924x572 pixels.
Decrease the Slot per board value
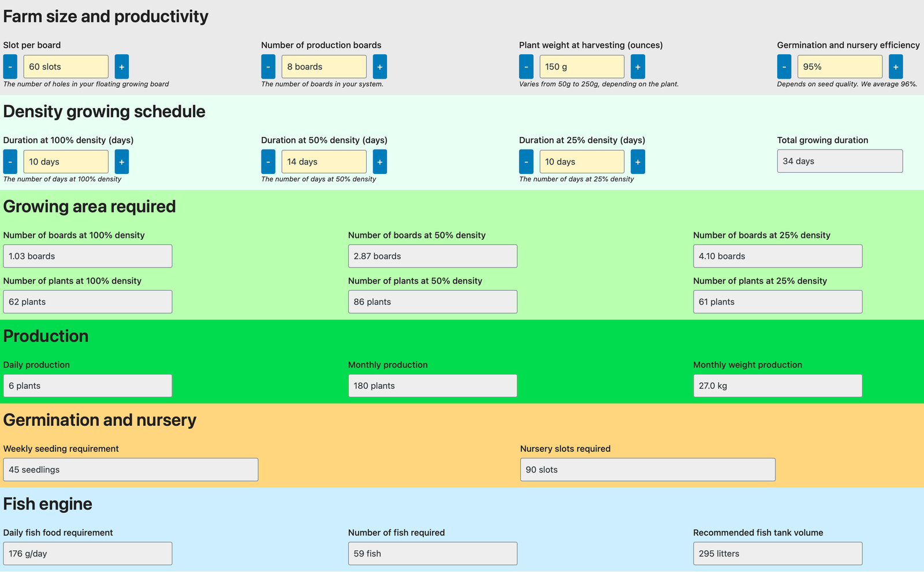[x=10, y=67]
